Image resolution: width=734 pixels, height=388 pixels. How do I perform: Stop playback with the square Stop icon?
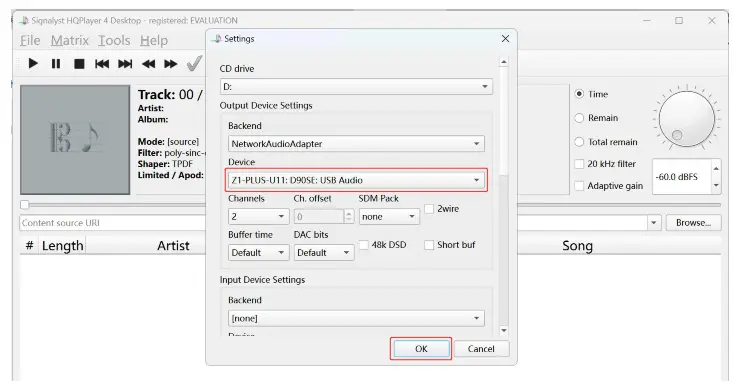pyautogui.click(x=79, y=64)
